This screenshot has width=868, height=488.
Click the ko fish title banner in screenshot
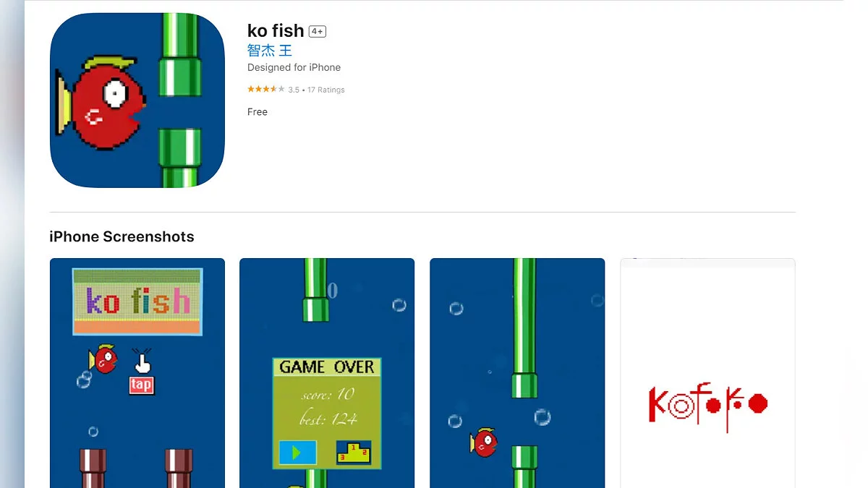click(x=137, y=301)
